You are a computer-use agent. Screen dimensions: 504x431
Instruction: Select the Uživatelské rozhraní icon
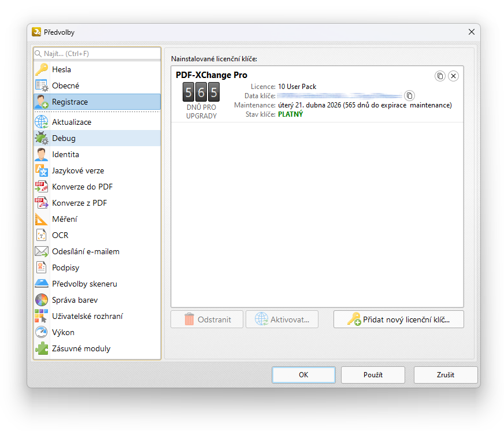(42, 316)
